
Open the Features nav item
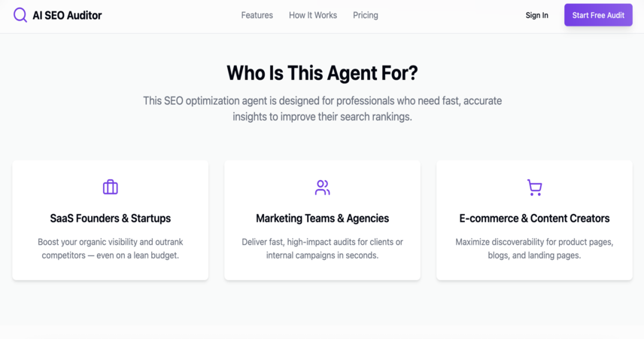[x=257, y=15]
